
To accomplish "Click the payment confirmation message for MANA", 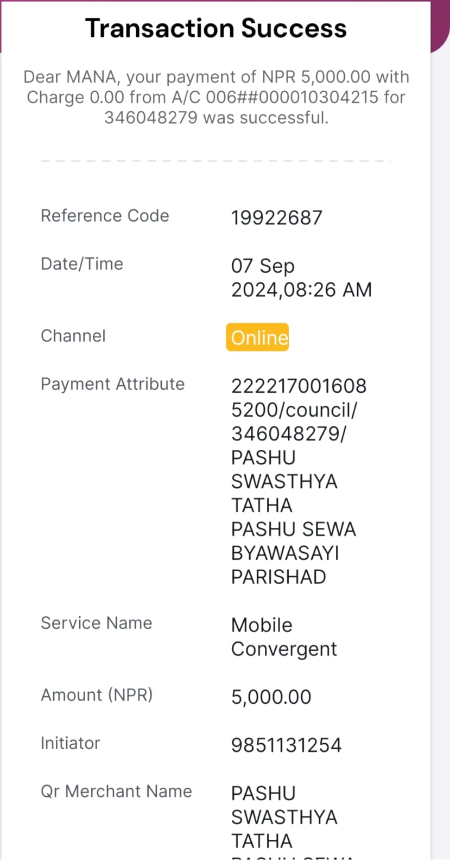I will [216, 97].
